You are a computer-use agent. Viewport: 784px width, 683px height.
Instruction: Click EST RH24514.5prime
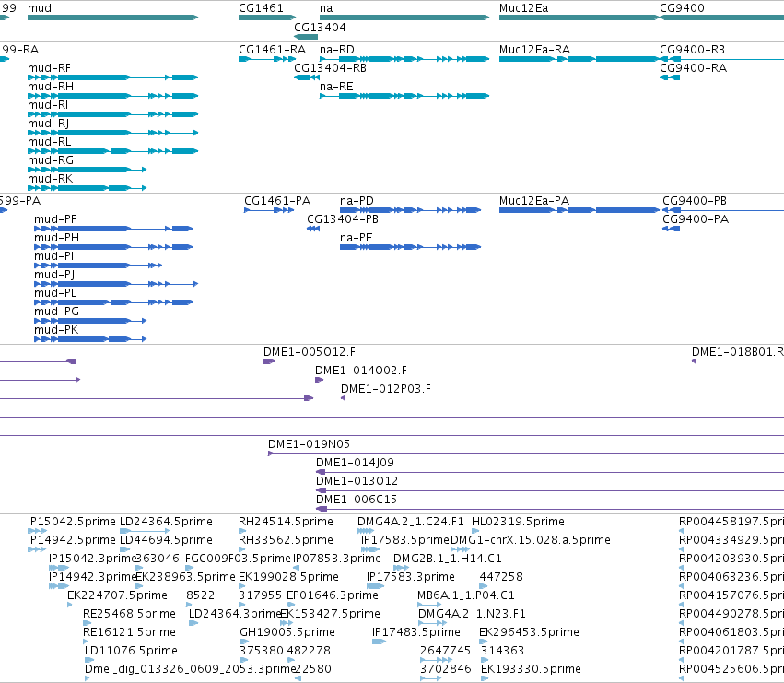242,531
